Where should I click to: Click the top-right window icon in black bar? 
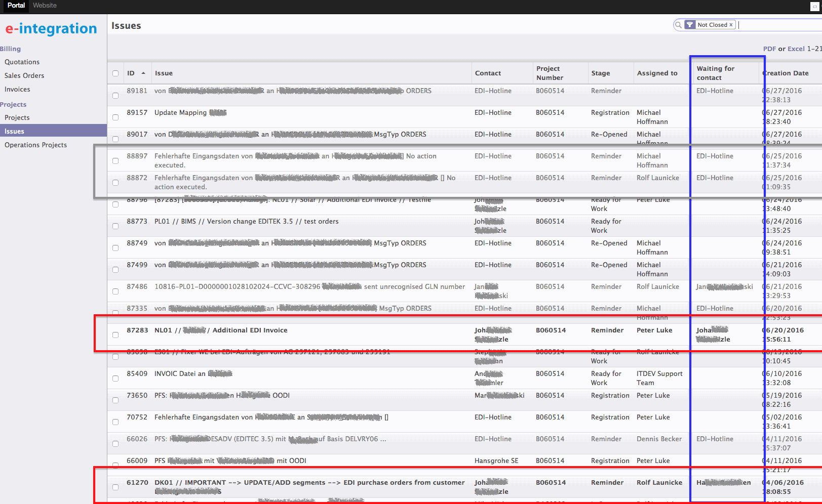point(814,7)
